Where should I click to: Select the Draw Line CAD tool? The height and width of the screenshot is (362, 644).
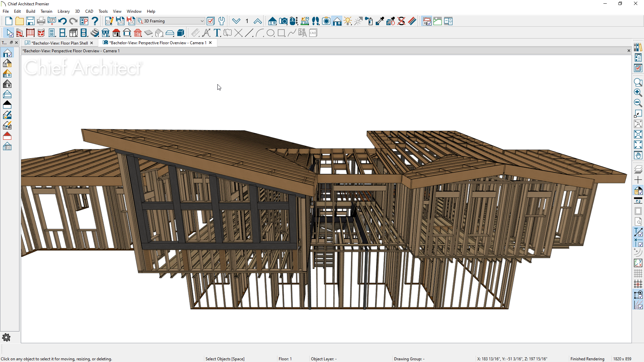249,33
